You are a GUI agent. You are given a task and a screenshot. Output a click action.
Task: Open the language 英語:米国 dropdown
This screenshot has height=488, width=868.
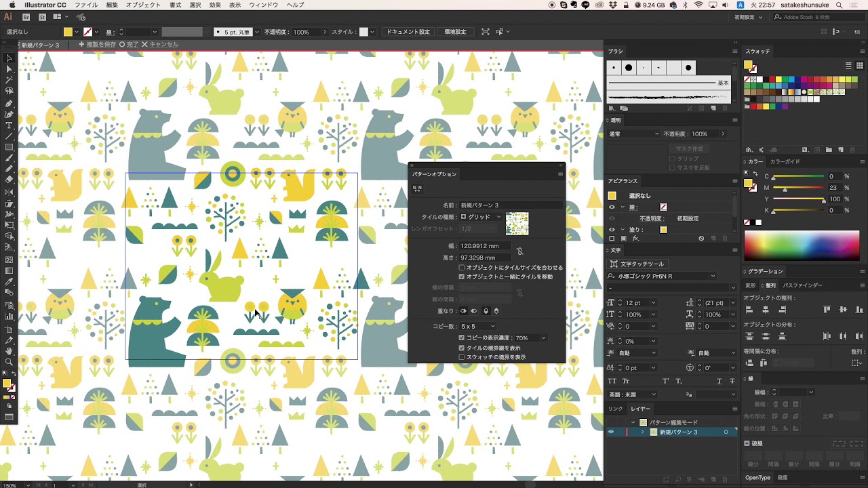tap(633, 394)
